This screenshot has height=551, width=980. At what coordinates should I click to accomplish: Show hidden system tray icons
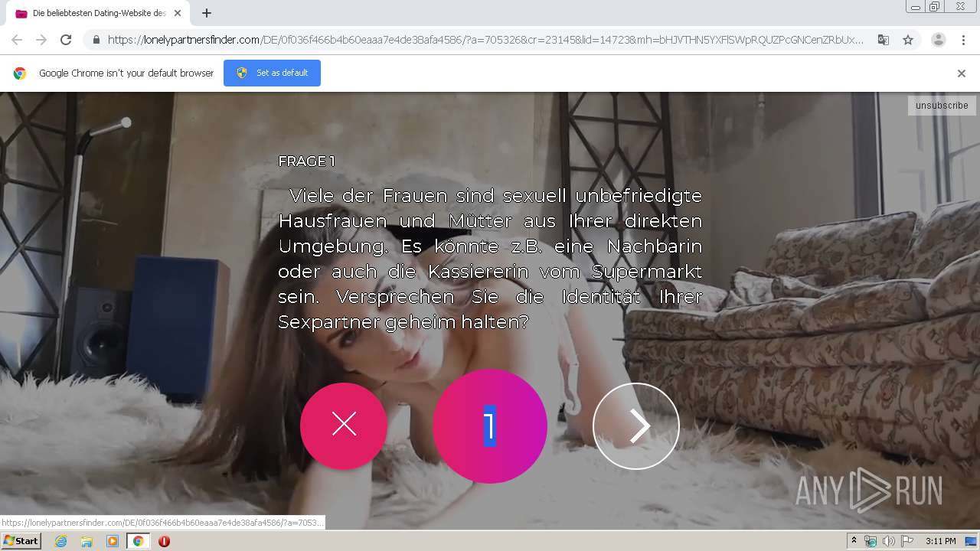tap(854, 541)
